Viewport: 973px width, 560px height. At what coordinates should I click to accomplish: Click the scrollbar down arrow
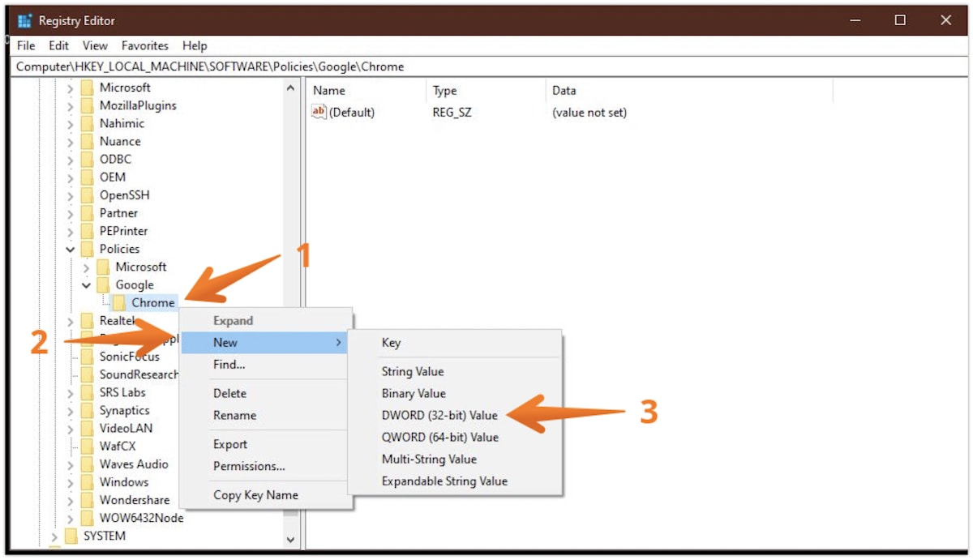pyautogui.click(x=290, y=538)
